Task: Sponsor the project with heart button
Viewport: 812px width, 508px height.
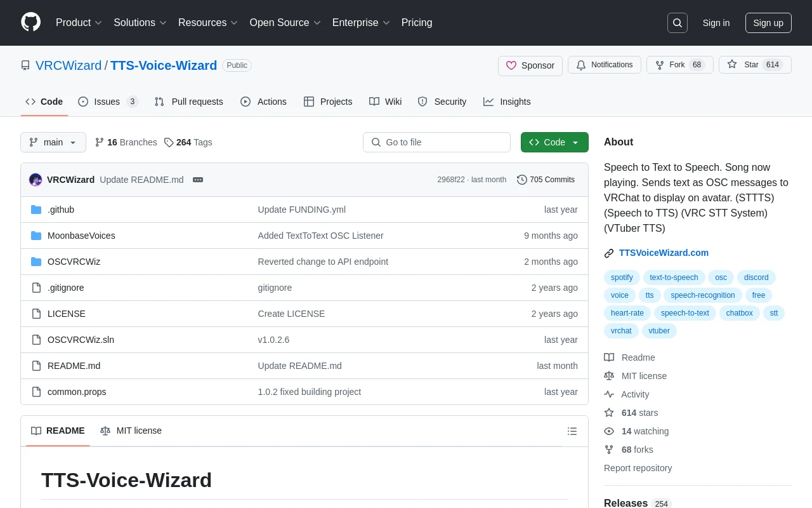Action: click(530, 65)
